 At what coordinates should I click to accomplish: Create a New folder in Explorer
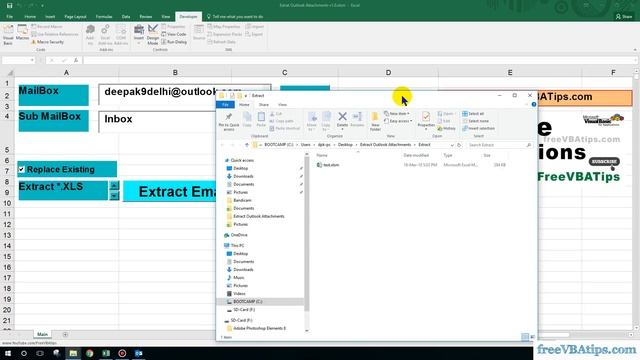pyautogui.click(x=375, y=121)
